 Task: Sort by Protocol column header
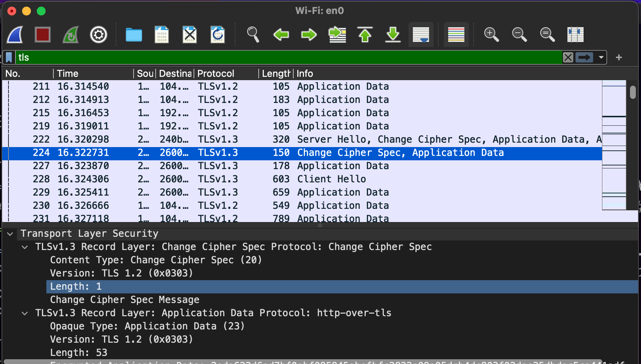click(x=226, y=74)
